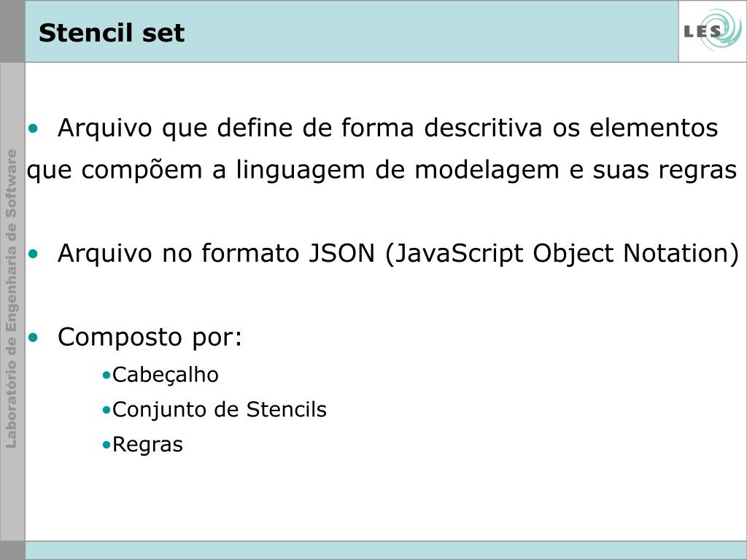Select the Regras sub-item text
The height and width of the screenshot is (560, 747).
(x=147, y=446)
